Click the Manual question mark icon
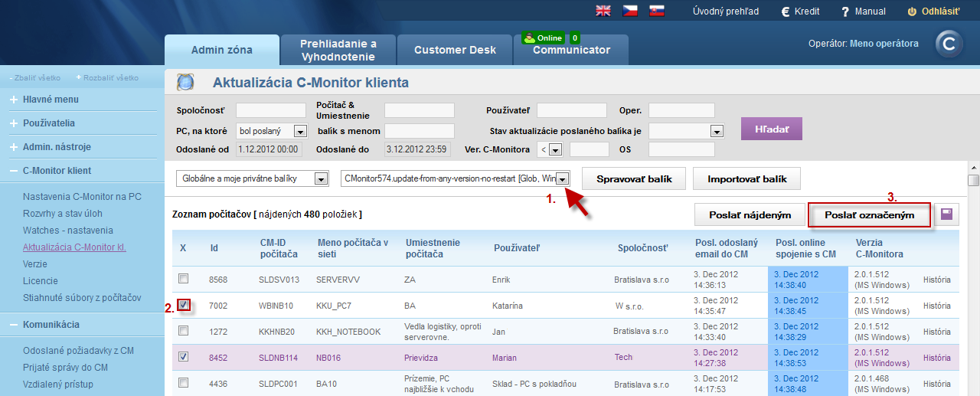This screenshot has width=980, height=396. (845, 11)
